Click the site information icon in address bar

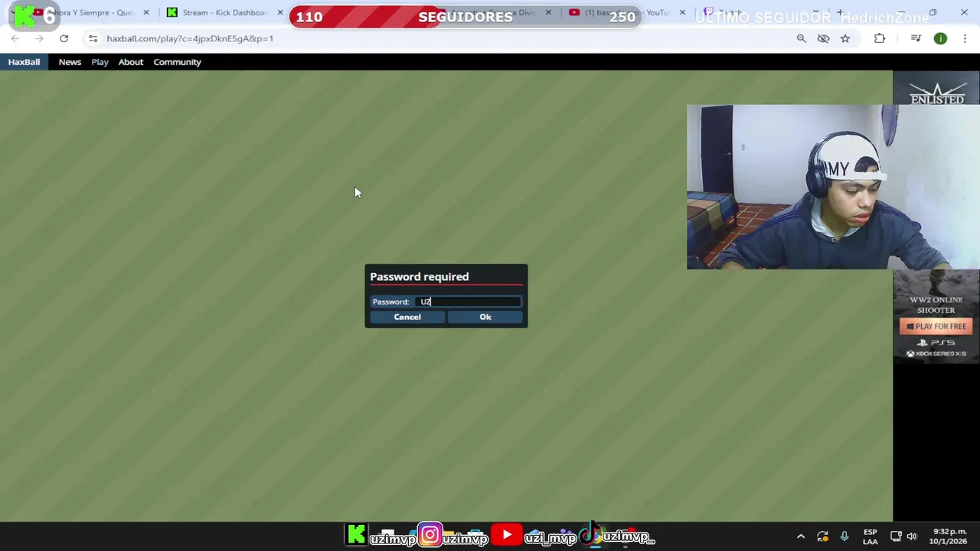(x=93, y=38)
